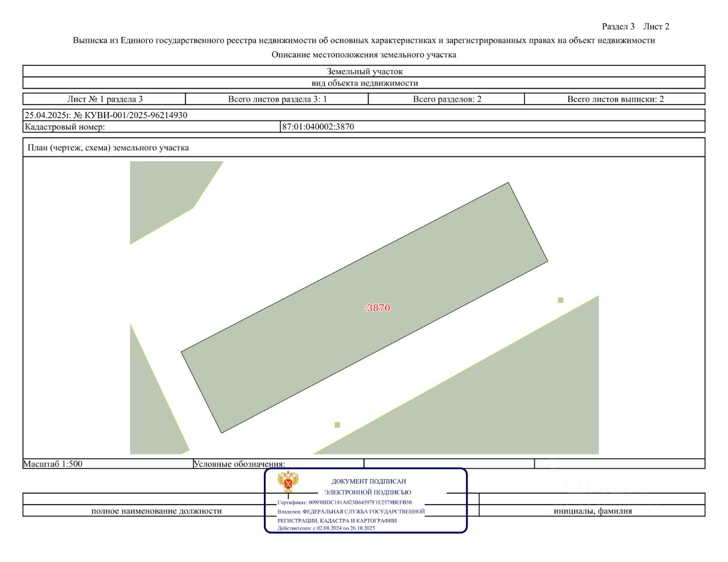Click the red :3870 parcel label
The image size is (728, 562).
(x=377, y=308)
